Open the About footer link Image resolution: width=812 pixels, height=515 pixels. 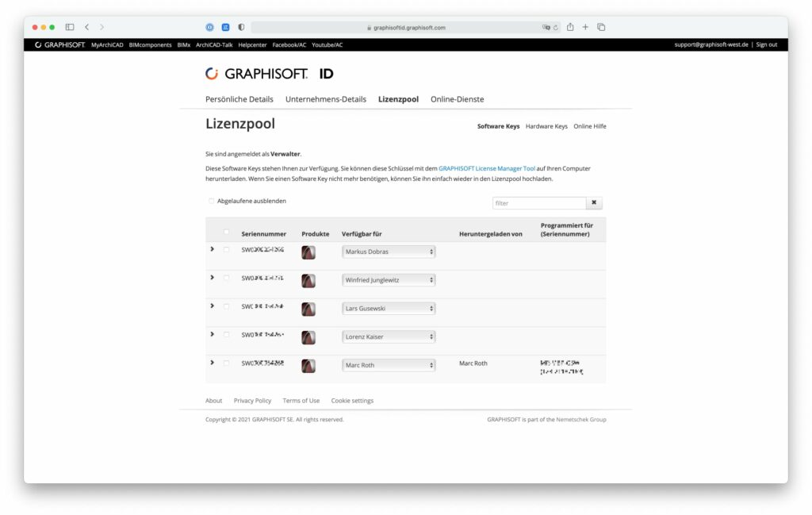coord(213,401)
